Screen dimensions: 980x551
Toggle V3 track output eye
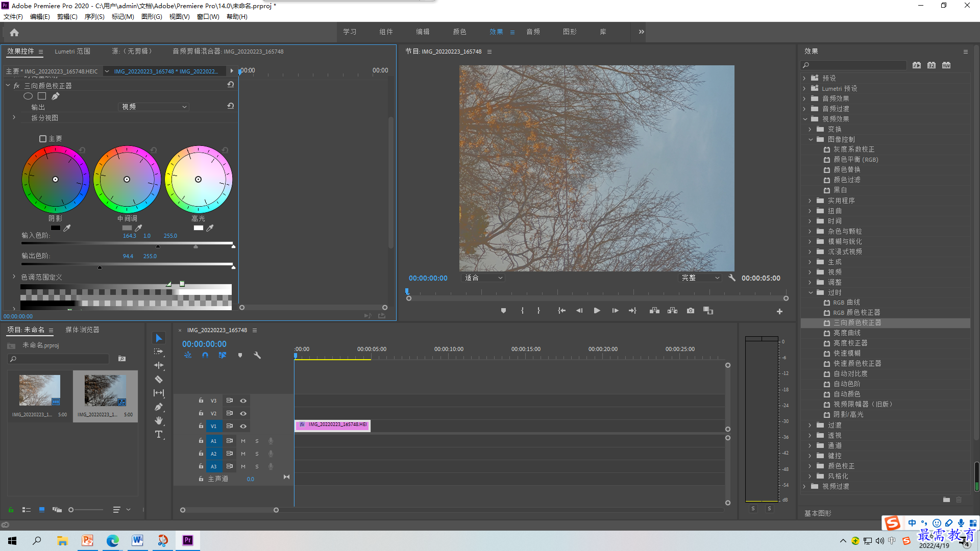click(243, 400)
